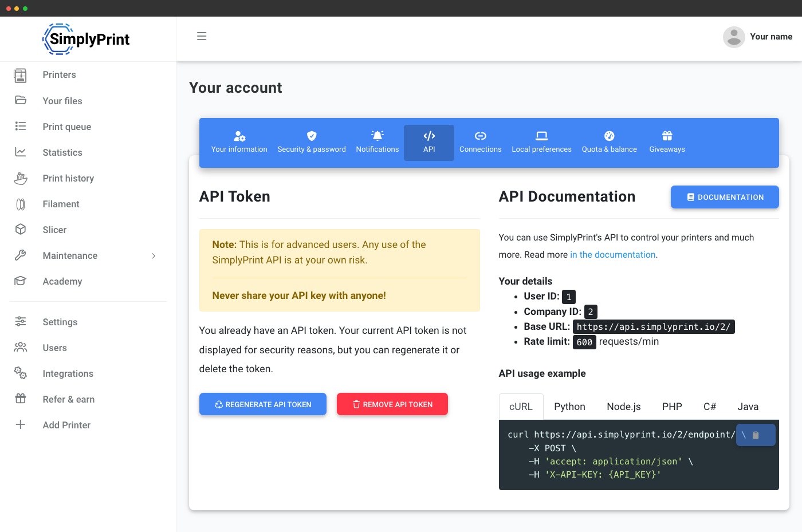Switch to the Python code example
Screen dimensions: 802x532
click(x=570, y=407)
